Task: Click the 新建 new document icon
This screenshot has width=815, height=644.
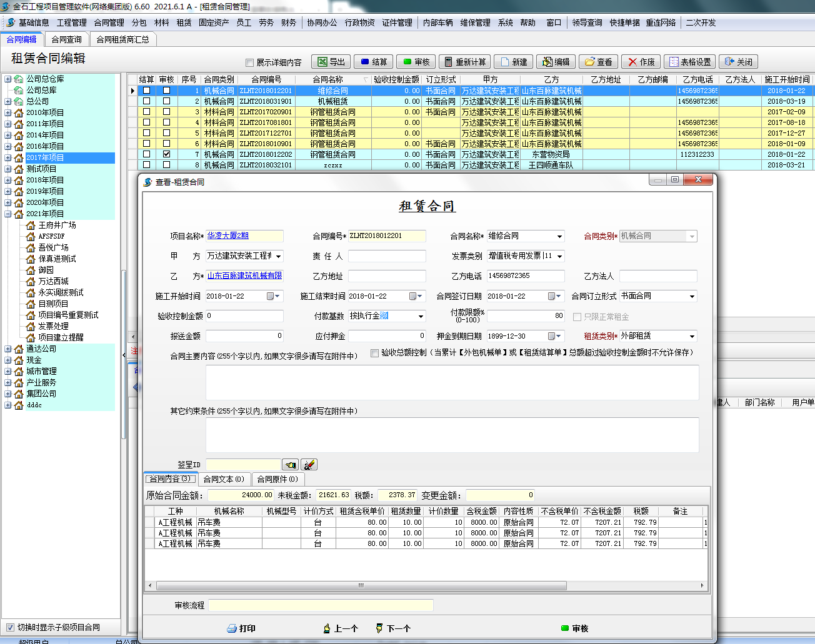Action: coord(505,62)
